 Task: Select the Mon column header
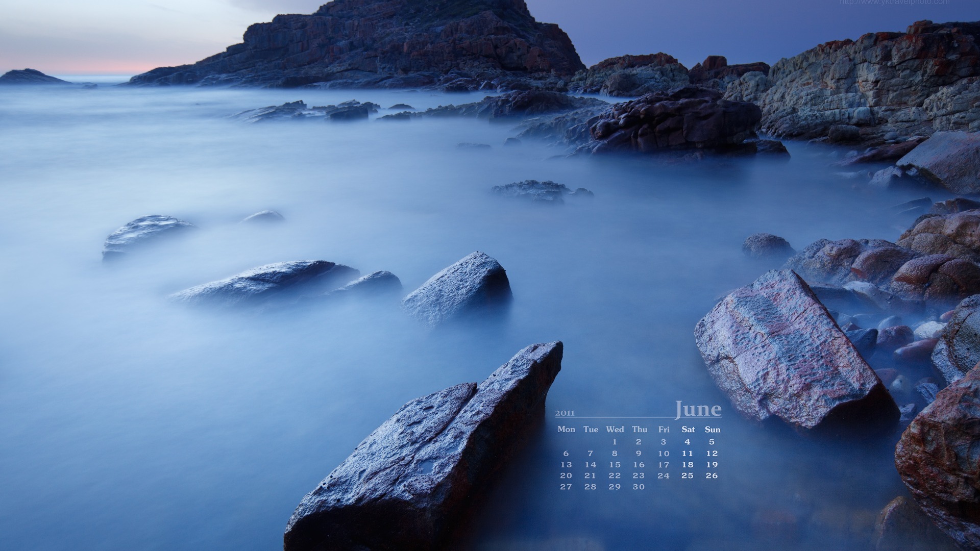click(x=566, y=430)
